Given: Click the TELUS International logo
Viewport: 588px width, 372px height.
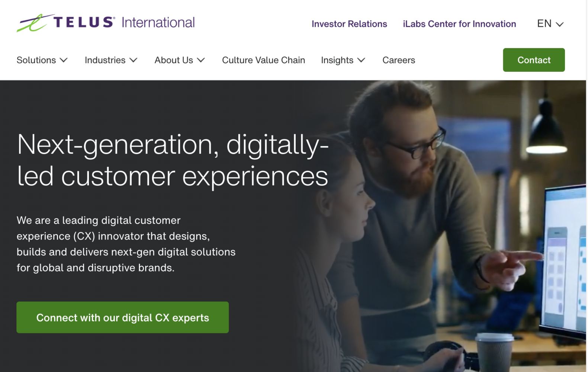Looking at the screenshot, I should [x=106, y=22].
